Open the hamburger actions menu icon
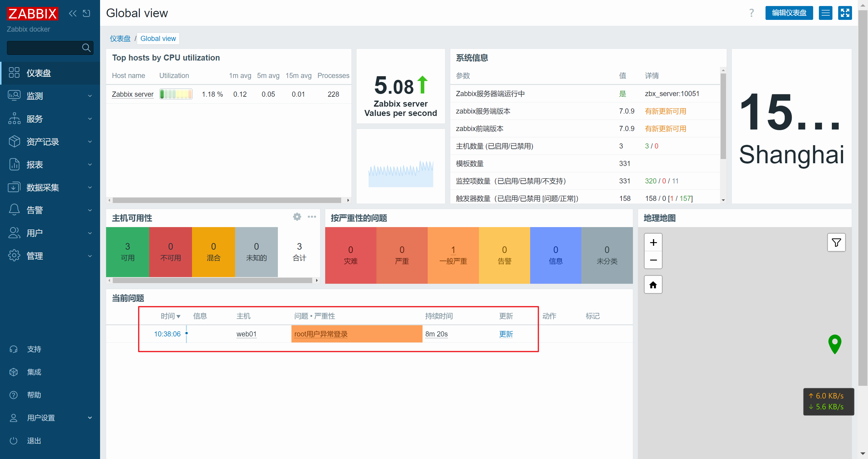 tap(826, 13)
